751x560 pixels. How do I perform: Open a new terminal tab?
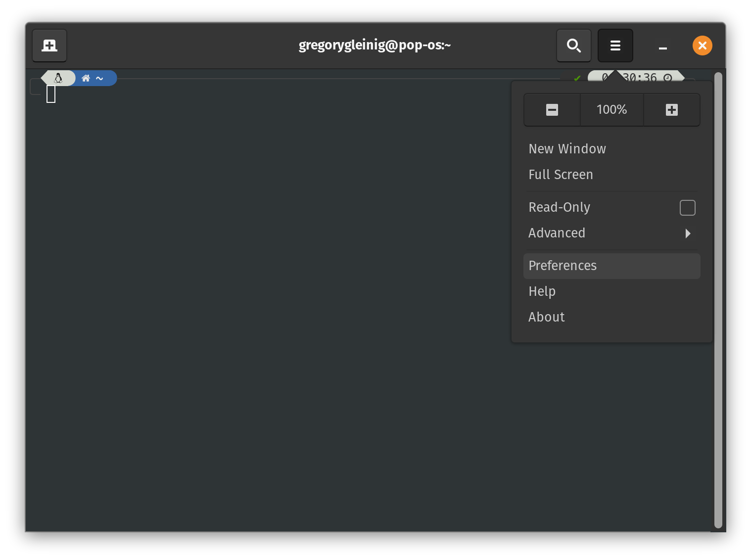[49, 46]
